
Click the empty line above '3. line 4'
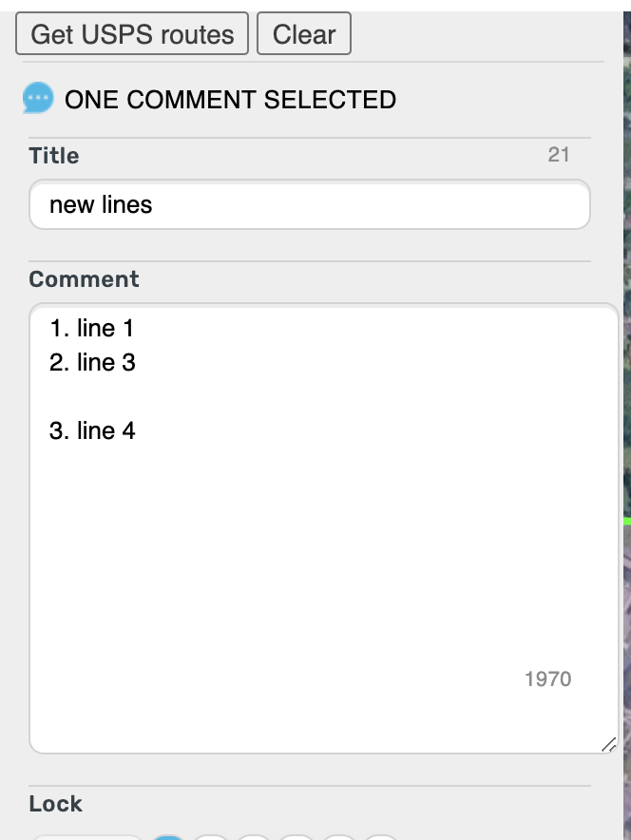190,396
